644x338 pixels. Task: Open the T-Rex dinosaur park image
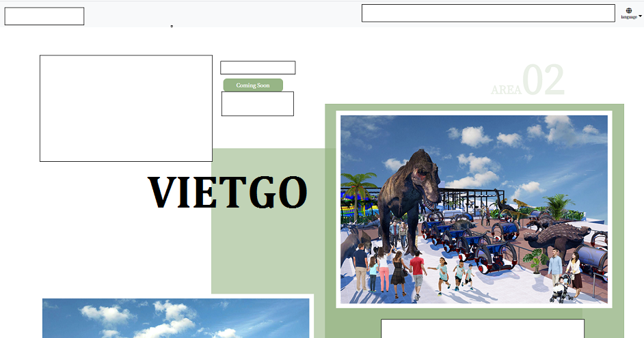pyautogui.click(x=474, y=209)
